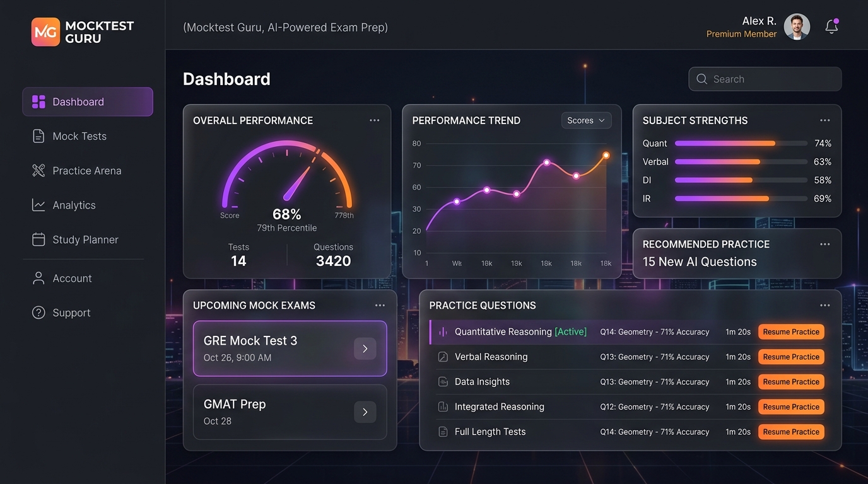Click the 79th Percentile text
This screenshot has width=868, height=484.
click(x=287, y=228)
